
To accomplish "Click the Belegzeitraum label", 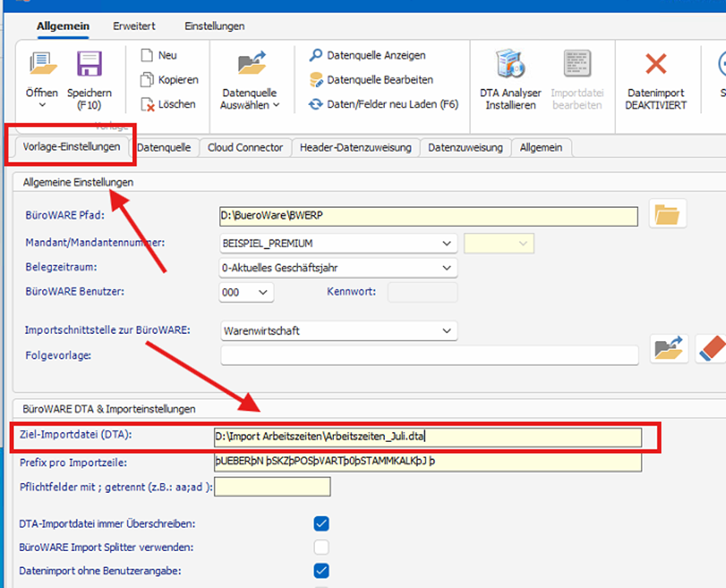I will pos(61,267).
